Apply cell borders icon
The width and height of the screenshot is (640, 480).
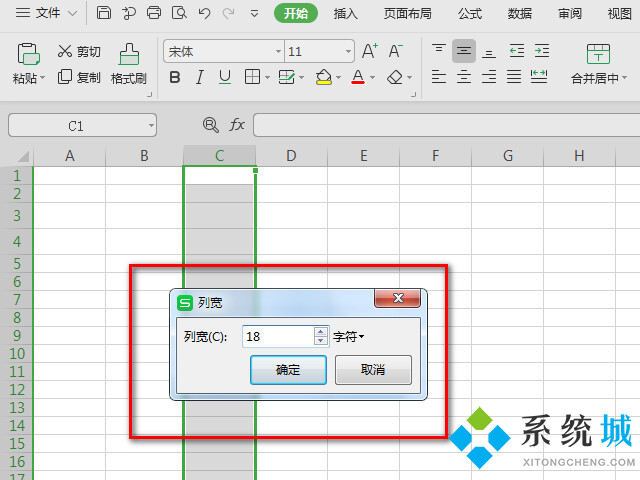point(252,77)
